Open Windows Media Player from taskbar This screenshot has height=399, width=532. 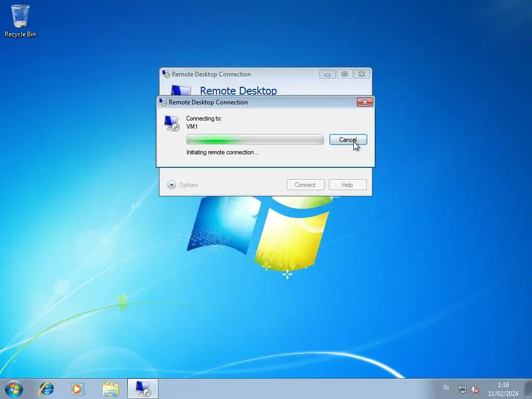click(x=78, y=389)
